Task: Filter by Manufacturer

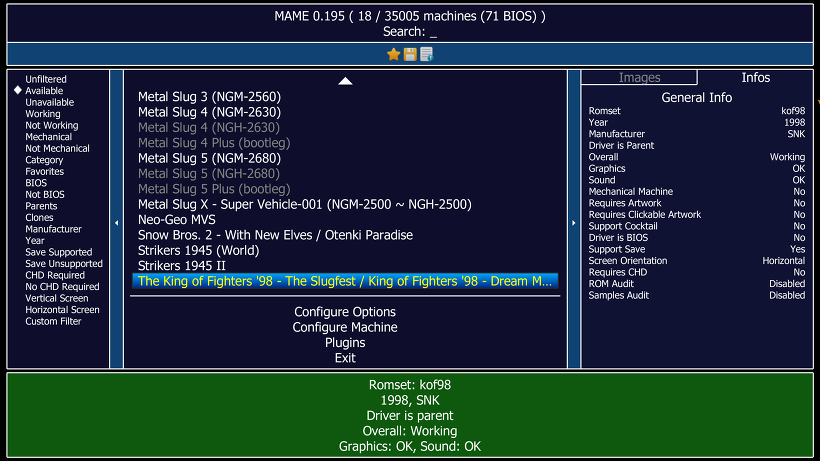Action: (x=53, y=228)
